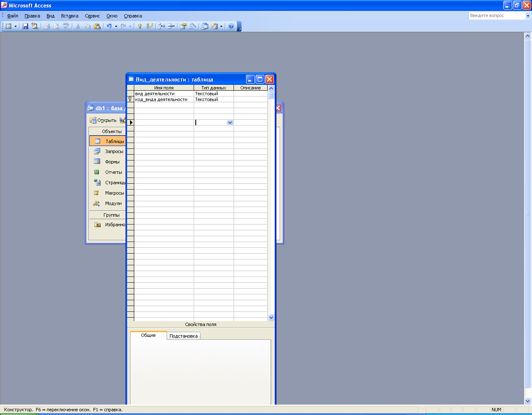Screen dimensions: 532x415
Task: Select Отчеты in db1 Objects list
Action: 108,172
